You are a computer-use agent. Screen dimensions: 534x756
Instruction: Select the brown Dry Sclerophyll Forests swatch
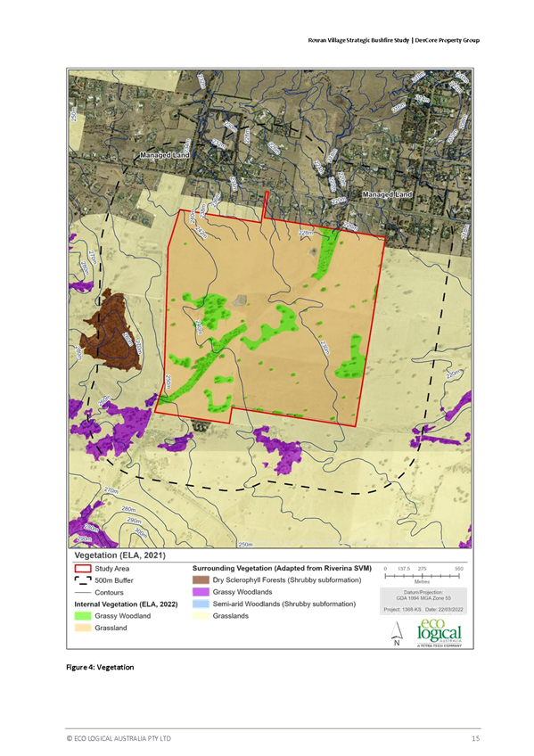click(201, 580)
